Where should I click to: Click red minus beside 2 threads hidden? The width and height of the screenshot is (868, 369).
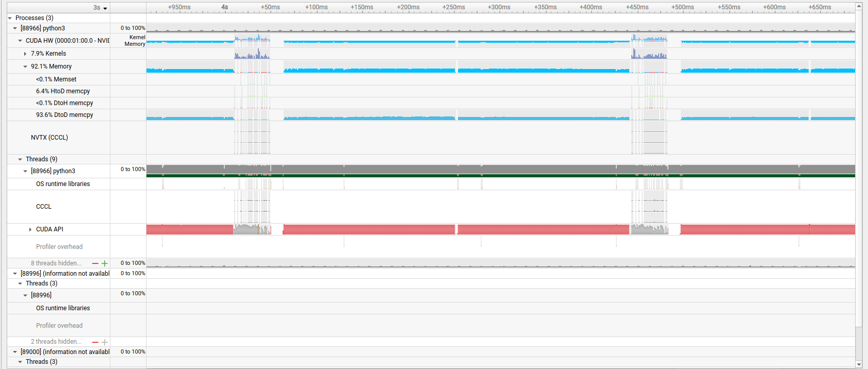pyautogui.click(x=95, y=342)
